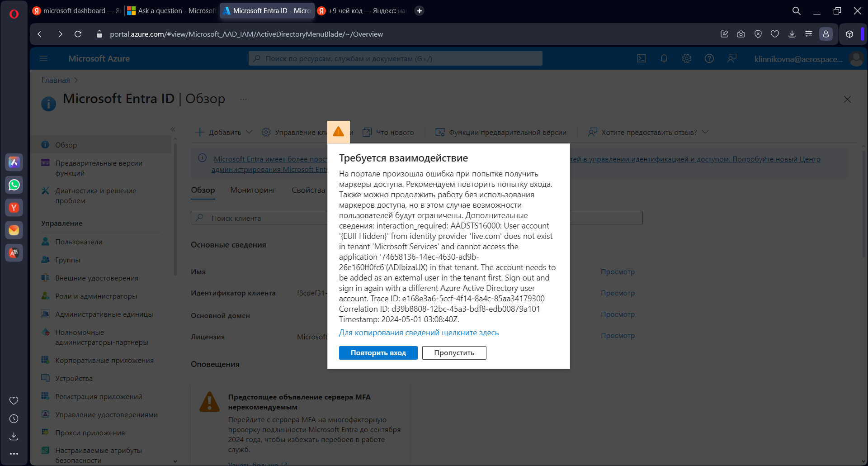
Task: Click 'Просмотр' link in the Имя row
Action: coord(618,272)
